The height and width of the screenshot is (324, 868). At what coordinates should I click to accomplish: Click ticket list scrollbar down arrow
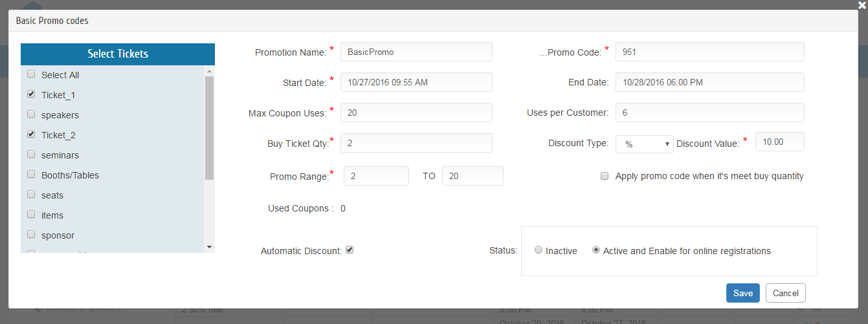209,247
